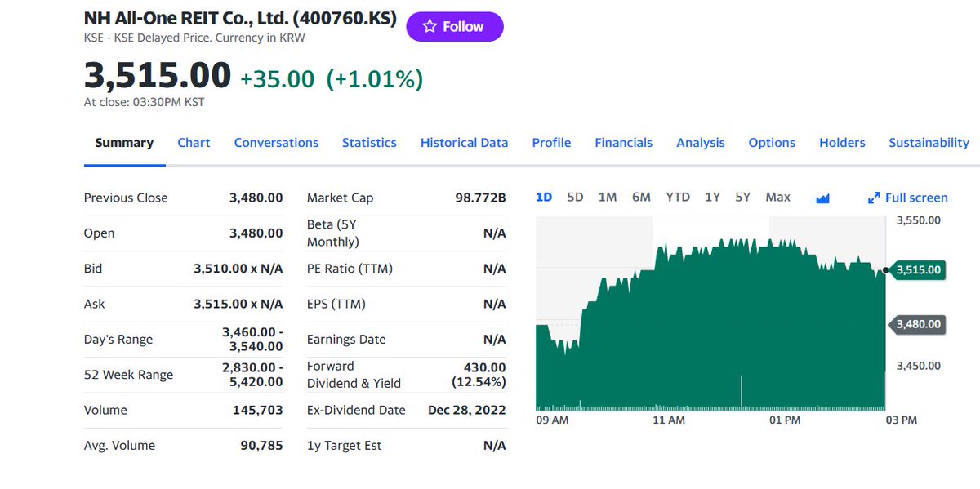The height and width of the screenshot is (489, 980).
Task: Click the (+1.01%) percent change value
Action: 375,79
